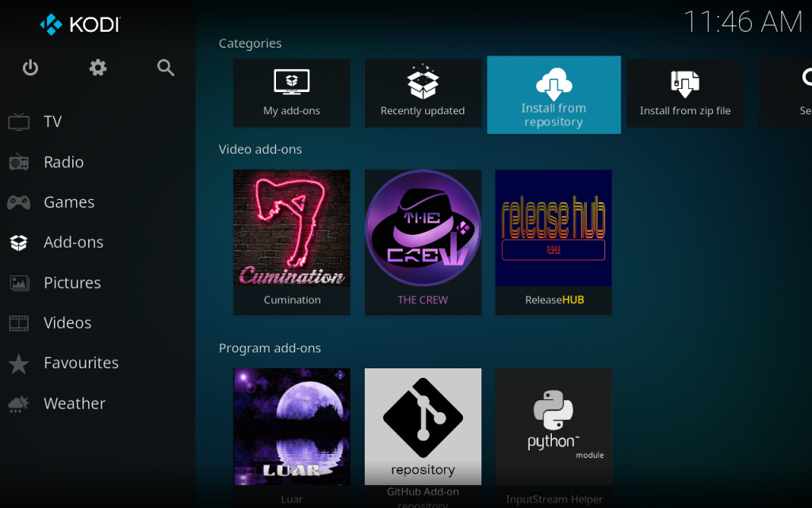
Task: Open the Luar program add-on
Action: click(292, 433)
